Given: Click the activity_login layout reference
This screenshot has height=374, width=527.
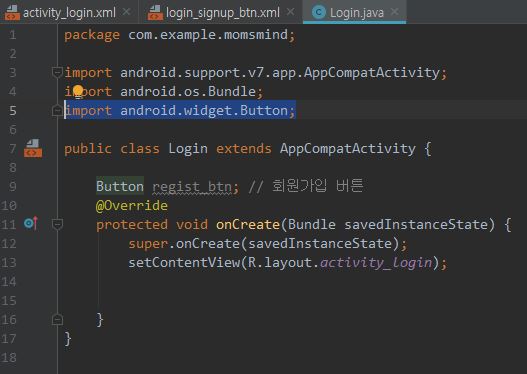Looking at the screenshot, I should [x=376, y=263].
